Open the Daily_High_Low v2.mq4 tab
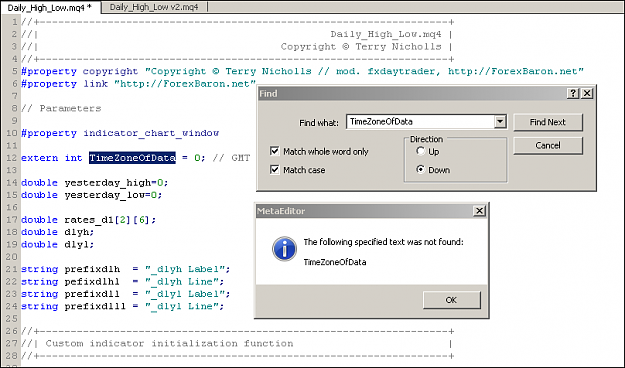625x368 pixels. [154, 7]
